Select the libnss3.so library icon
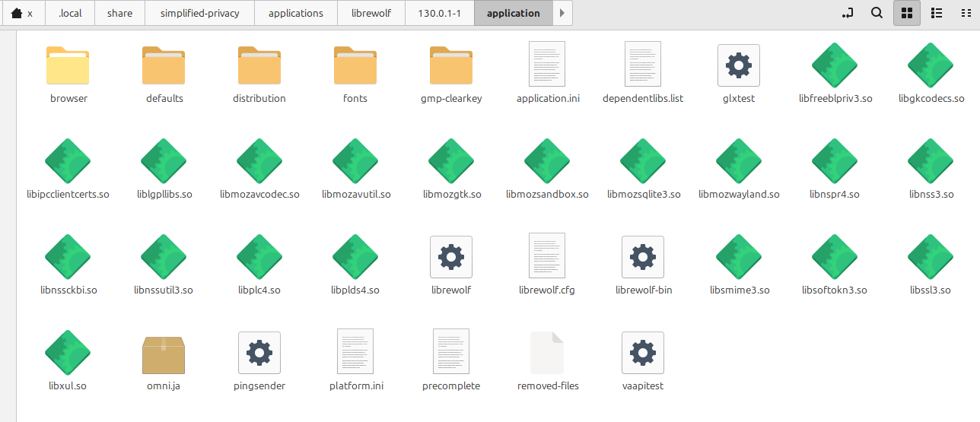The width and height of the screenshot is (980, 422). tap(931, 160)
